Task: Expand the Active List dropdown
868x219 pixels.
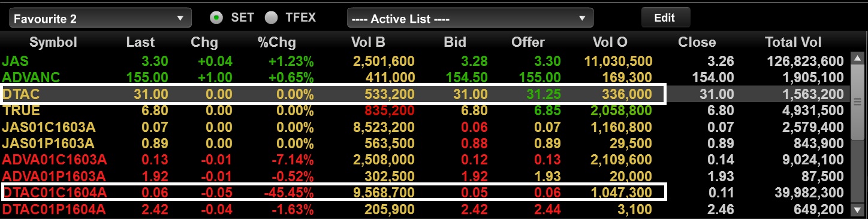Action: tap(470, 19)
